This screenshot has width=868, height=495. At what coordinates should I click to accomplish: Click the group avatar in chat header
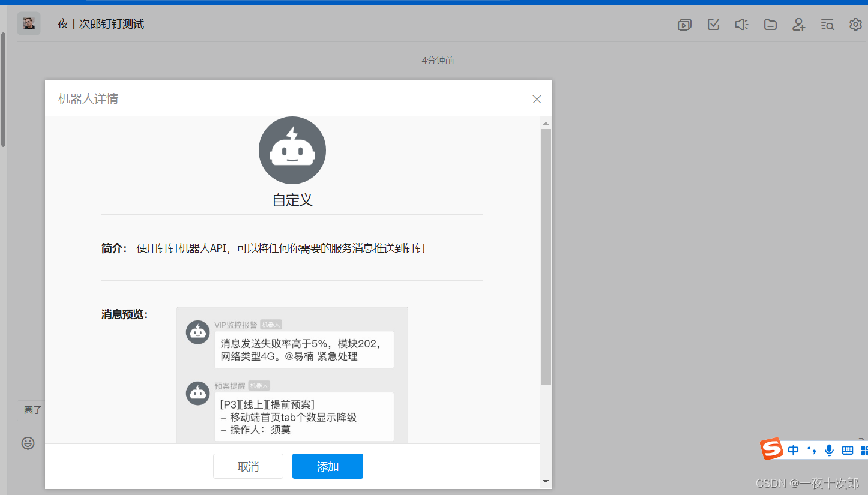coord(28,23)
